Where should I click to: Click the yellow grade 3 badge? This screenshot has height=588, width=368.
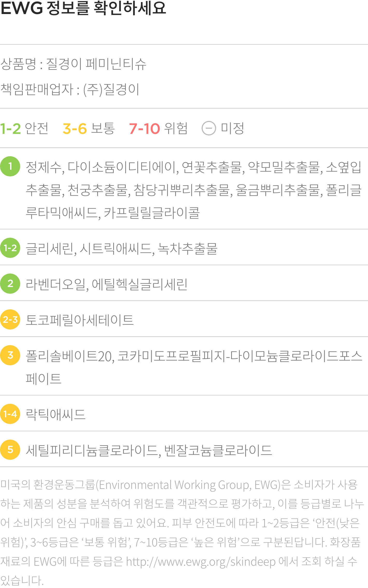[10, 355]
